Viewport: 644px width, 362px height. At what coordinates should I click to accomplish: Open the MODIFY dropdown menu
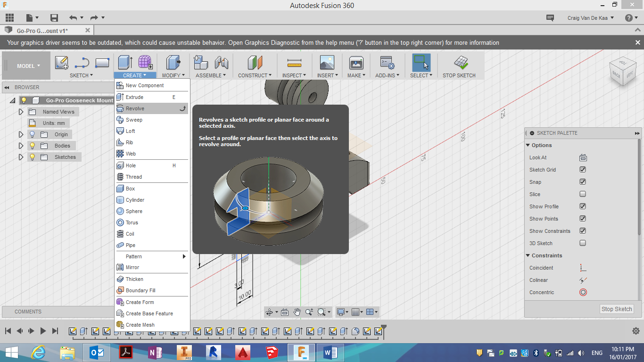pos(173,75)
